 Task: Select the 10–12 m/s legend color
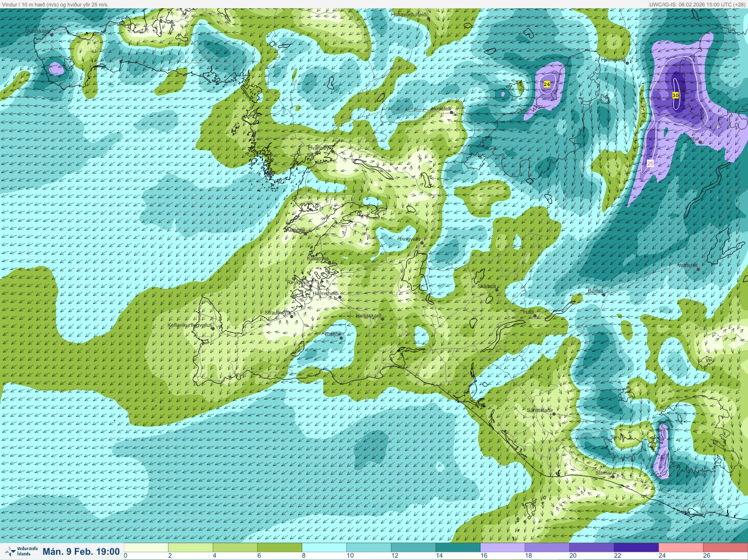369,548
